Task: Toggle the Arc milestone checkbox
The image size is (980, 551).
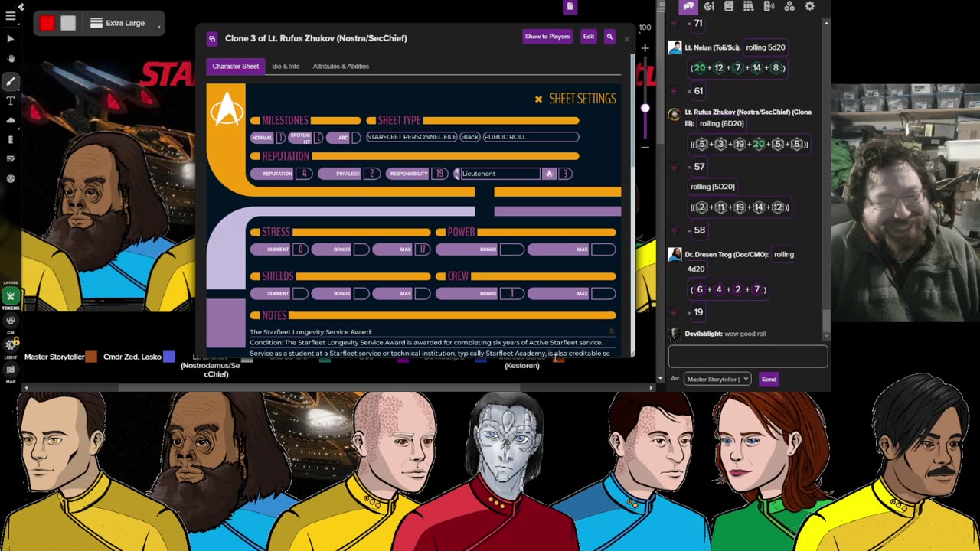Action: click(356, 137)
